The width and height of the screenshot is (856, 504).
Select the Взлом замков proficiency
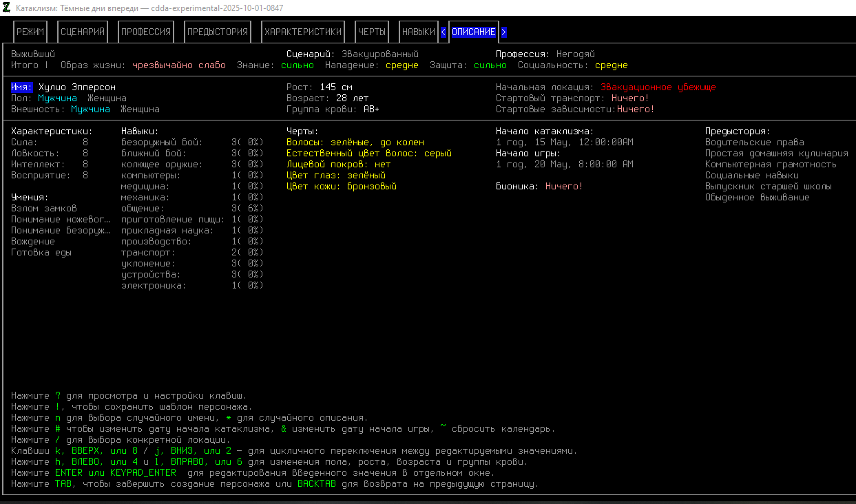(x=44, y=209)
